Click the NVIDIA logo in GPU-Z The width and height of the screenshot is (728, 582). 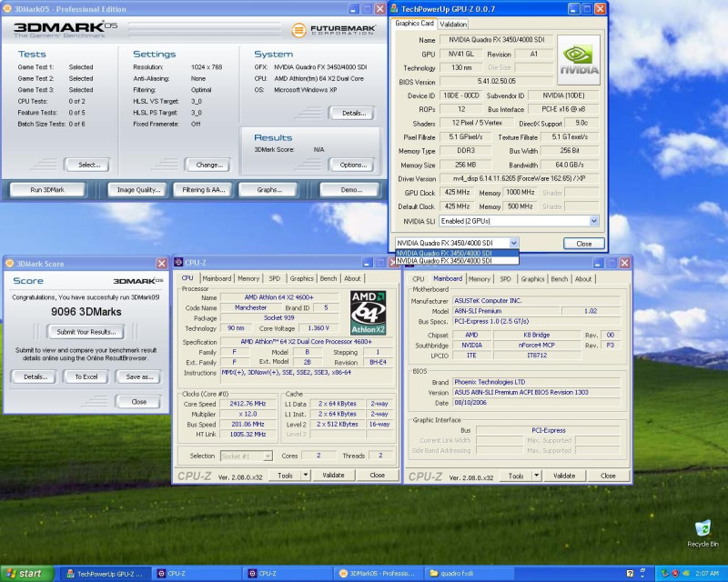pos(579,59)
